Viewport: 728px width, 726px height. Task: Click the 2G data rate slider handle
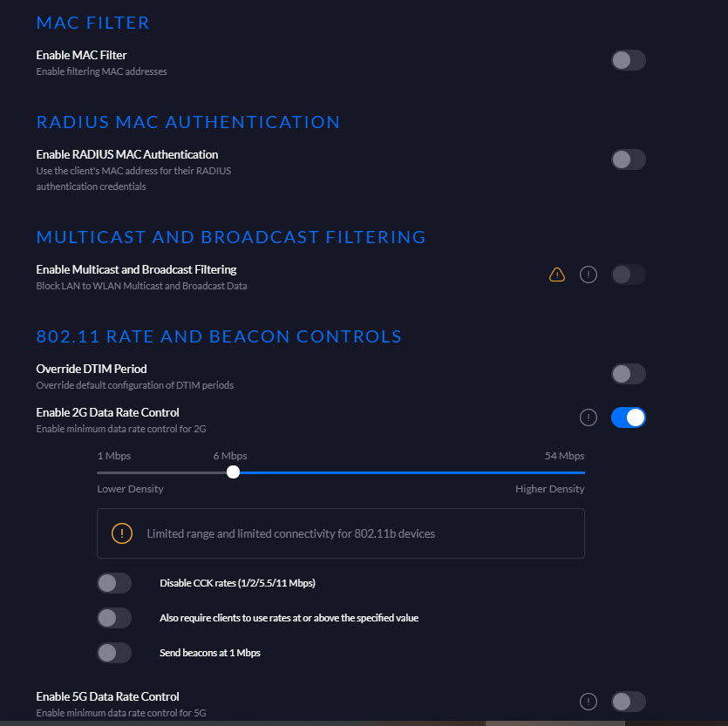(233, 472)
